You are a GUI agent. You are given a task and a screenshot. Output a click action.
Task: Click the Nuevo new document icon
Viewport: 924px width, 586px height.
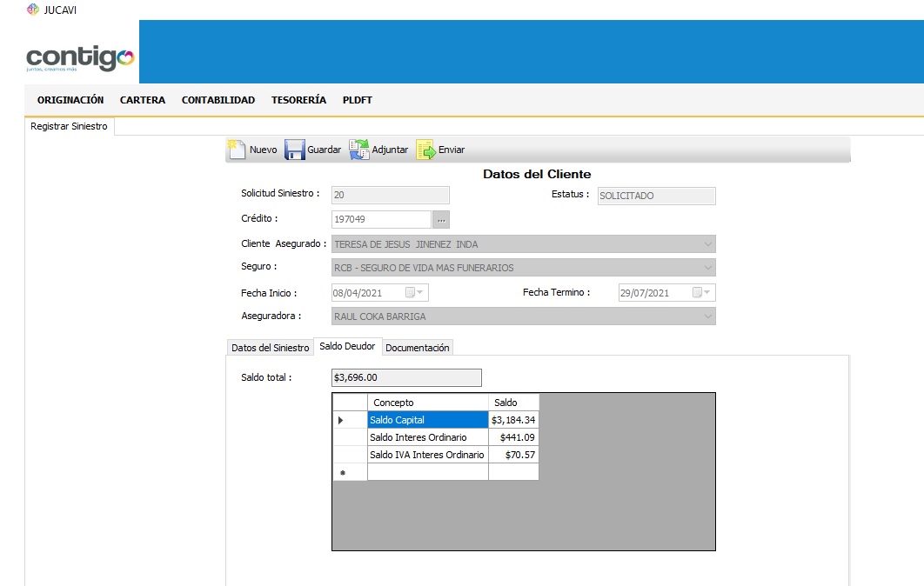click(x=237, y=150)
